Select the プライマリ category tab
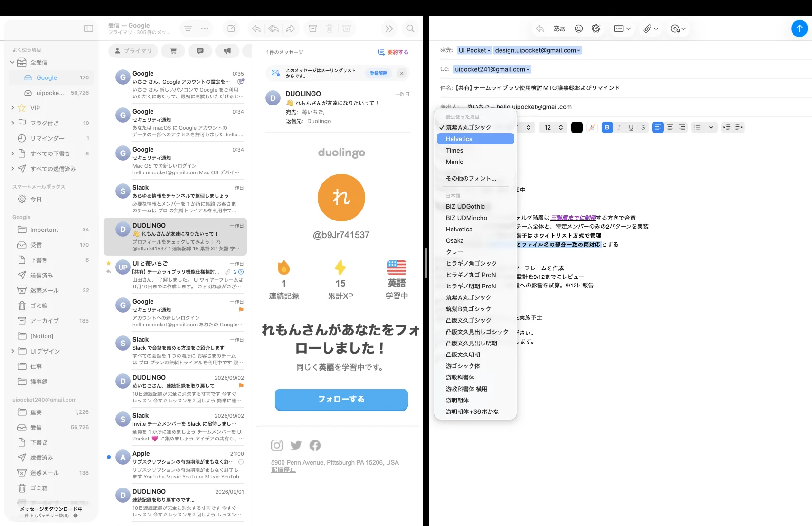 coord(133,51)
